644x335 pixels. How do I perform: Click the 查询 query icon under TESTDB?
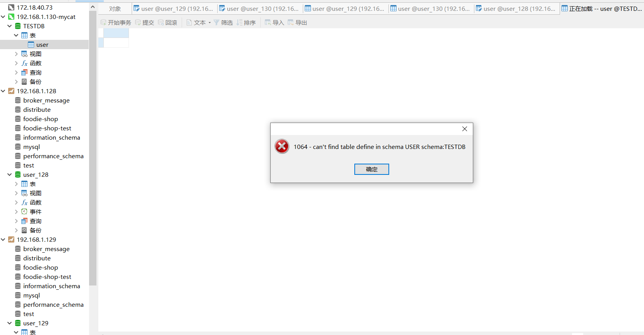tap(24, 72)
